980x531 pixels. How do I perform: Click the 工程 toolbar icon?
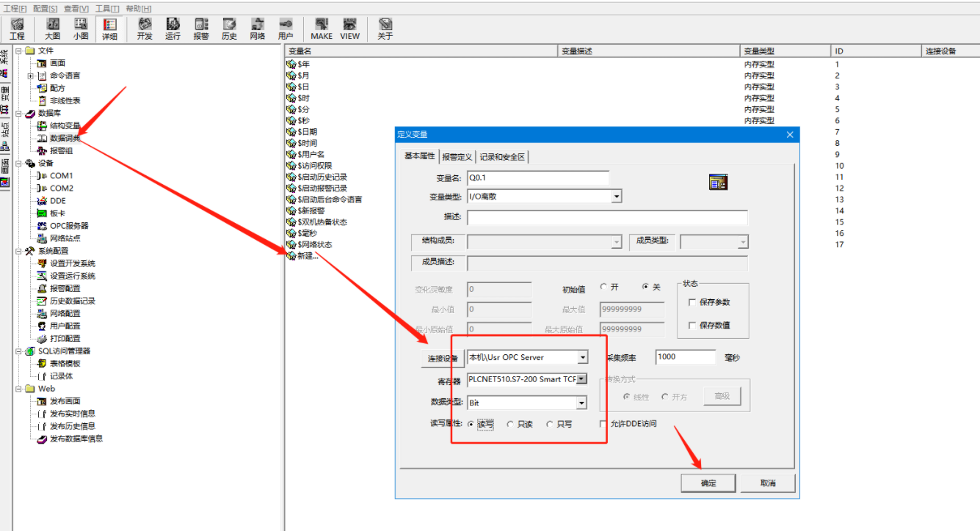(x=17, y=29)
